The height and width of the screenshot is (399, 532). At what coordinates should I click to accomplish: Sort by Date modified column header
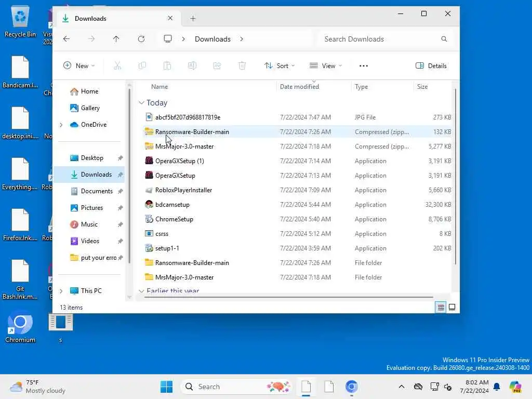coord(299,87)
